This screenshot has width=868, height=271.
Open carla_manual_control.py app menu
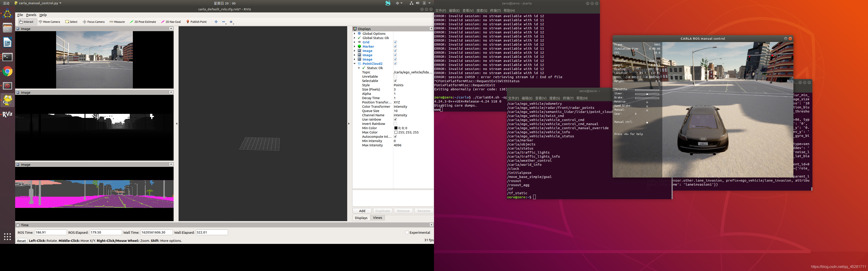tap(38, 3)
